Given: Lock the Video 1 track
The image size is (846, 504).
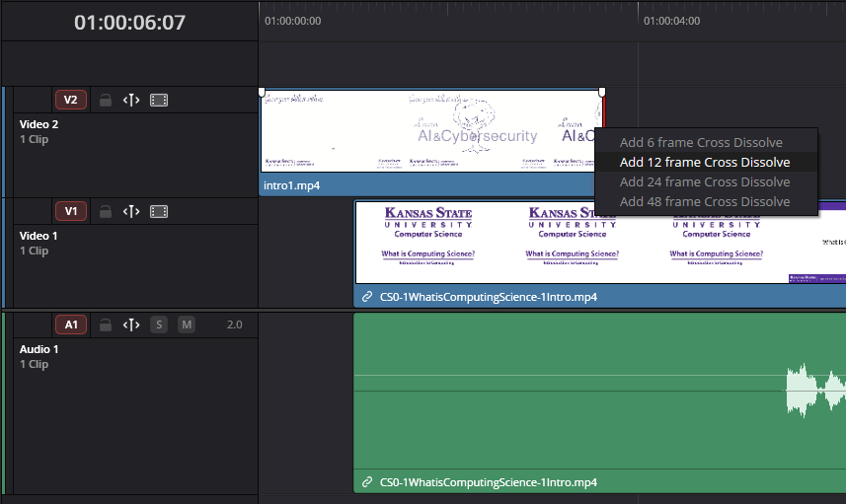Looking at the screenshot, I should (106, 211).
